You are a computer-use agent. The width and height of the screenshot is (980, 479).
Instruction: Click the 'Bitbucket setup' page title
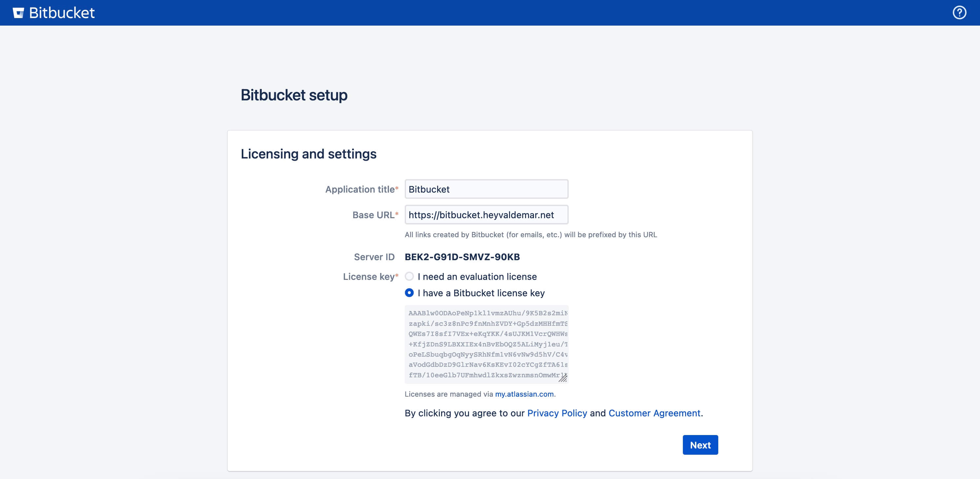point(294,95)
